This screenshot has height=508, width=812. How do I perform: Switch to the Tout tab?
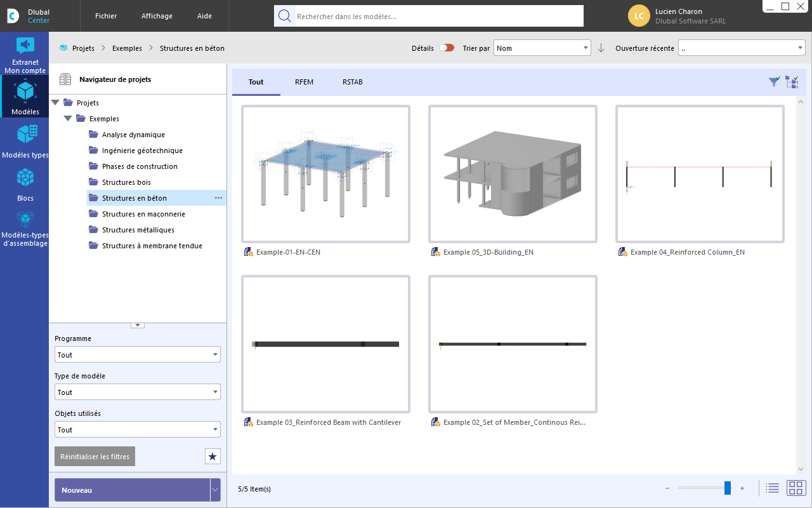[x=256, y=82]
